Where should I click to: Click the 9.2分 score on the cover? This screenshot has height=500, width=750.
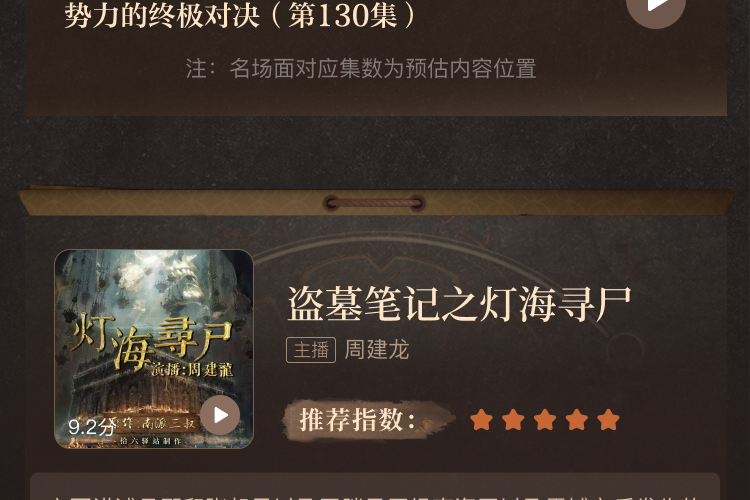(x=91, y=427)
